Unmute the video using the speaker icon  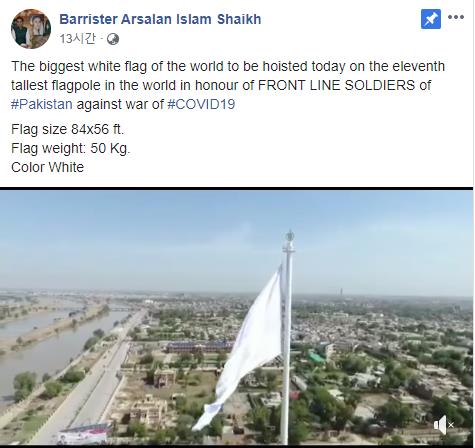[x=440, y=425]
